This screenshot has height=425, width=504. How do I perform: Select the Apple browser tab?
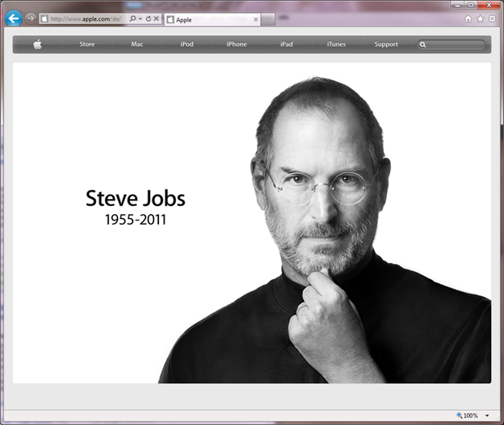coord(212,20)
